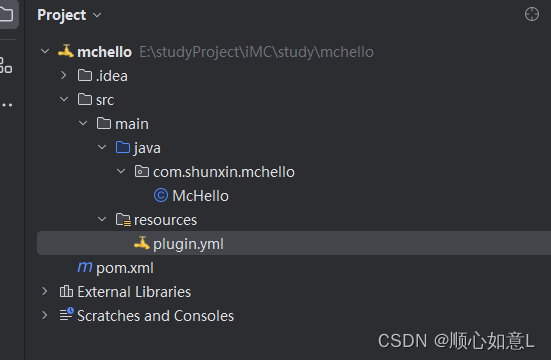Collapse the resources folder
The image size is (551, 360).
pos(102,219)
